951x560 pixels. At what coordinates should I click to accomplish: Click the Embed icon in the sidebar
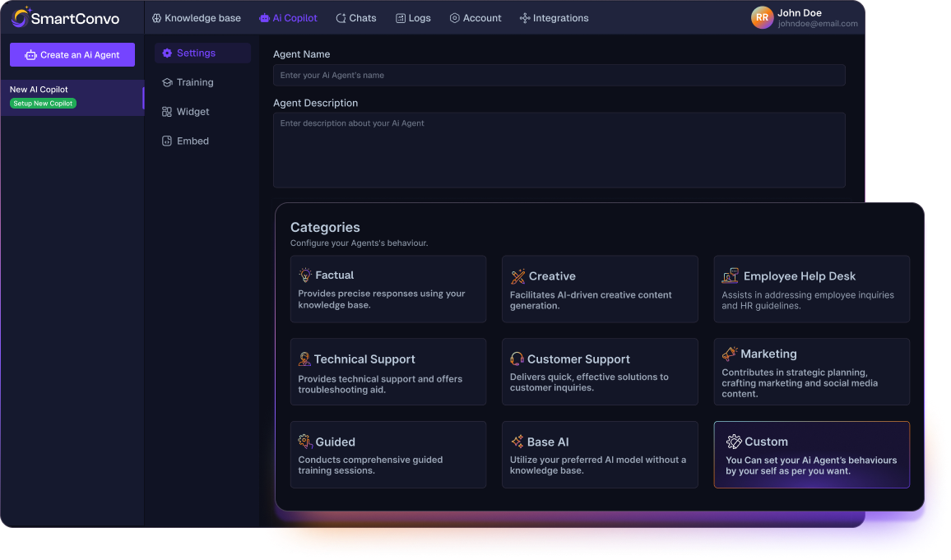[x=168, y=141]
